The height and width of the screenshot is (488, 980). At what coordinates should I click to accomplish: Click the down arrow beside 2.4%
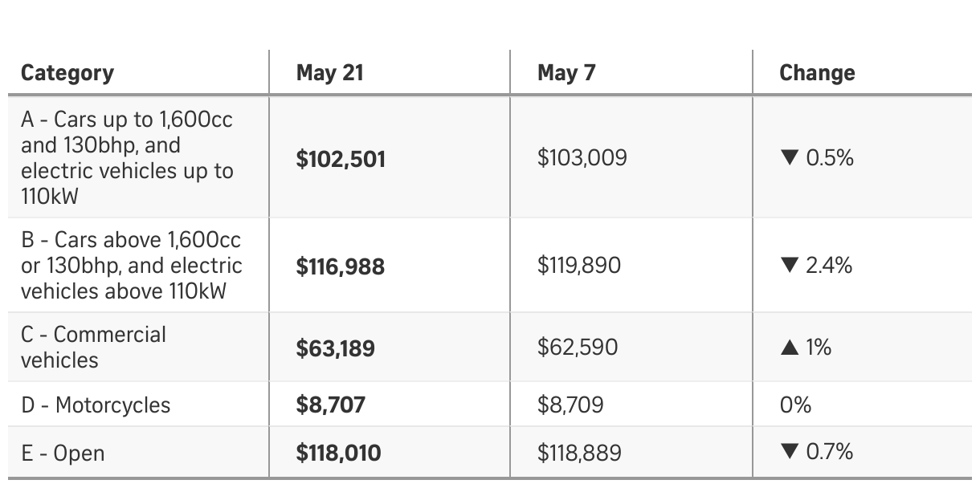(789, 266)
